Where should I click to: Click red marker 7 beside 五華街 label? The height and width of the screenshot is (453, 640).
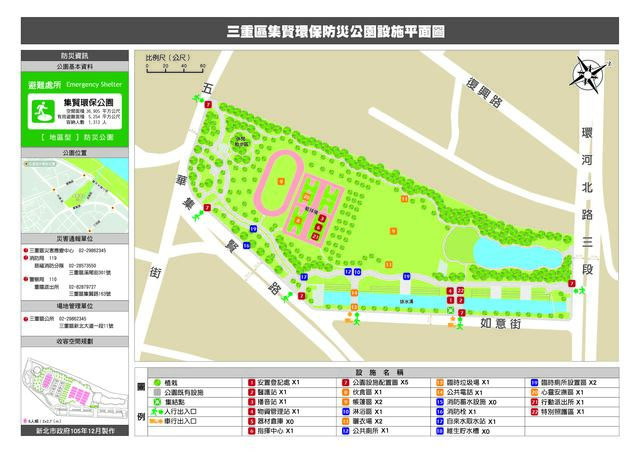click(x=208, y=104)
